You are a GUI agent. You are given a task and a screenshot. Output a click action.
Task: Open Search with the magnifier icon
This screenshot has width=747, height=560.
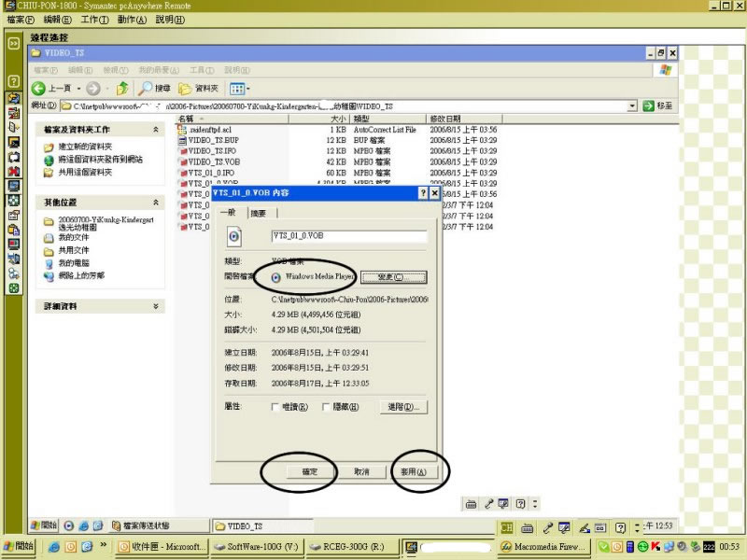click(147, 89)
